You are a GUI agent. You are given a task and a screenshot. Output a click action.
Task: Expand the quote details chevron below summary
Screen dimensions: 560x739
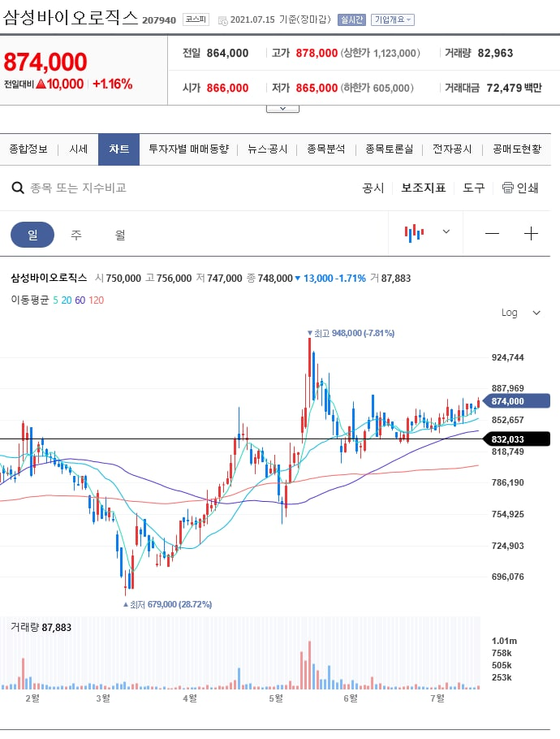pyautogui.click(x=282, y=109)
